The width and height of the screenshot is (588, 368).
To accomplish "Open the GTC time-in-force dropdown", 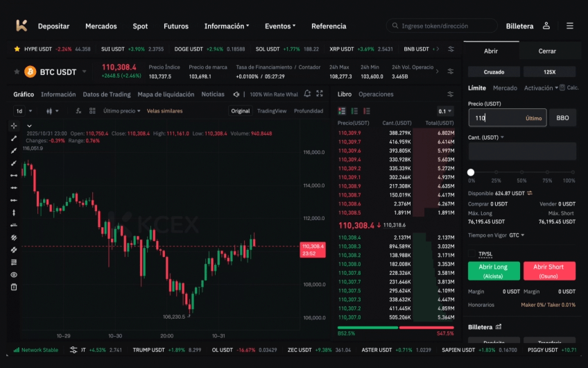I will click(x=518, y=235).
